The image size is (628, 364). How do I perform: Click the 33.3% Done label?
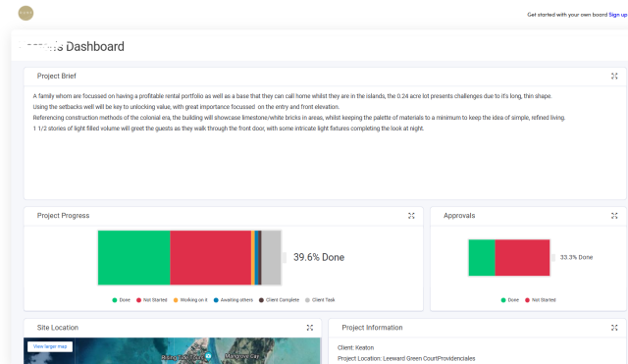[576, 257]
